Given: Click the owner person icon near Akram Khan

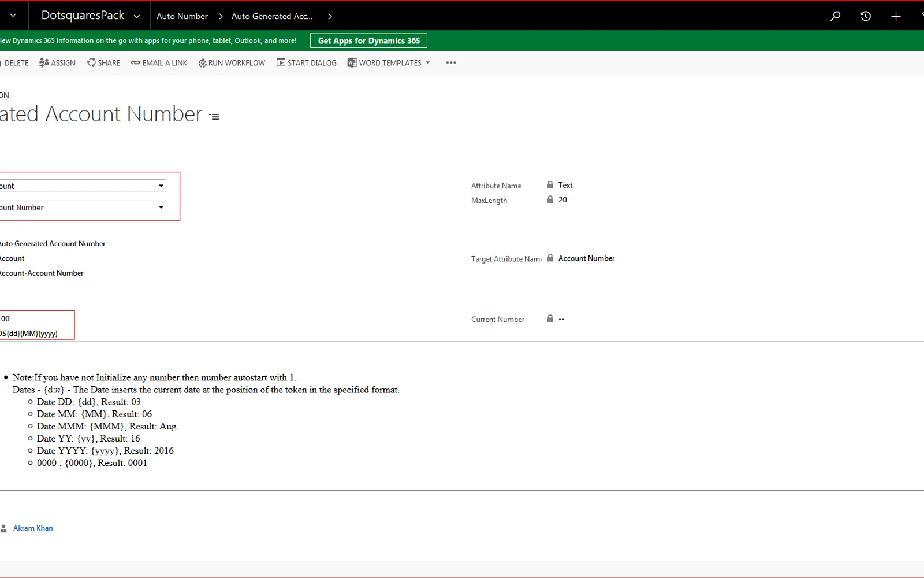Looking at the screenshot, I should pos(3,528).
